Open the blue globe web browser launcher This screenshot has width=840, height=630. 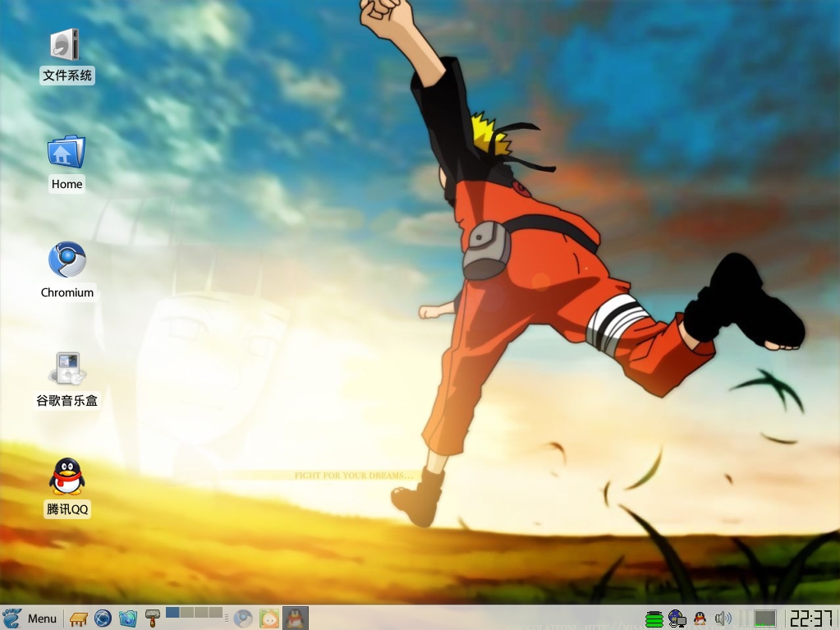coord(103,619)
